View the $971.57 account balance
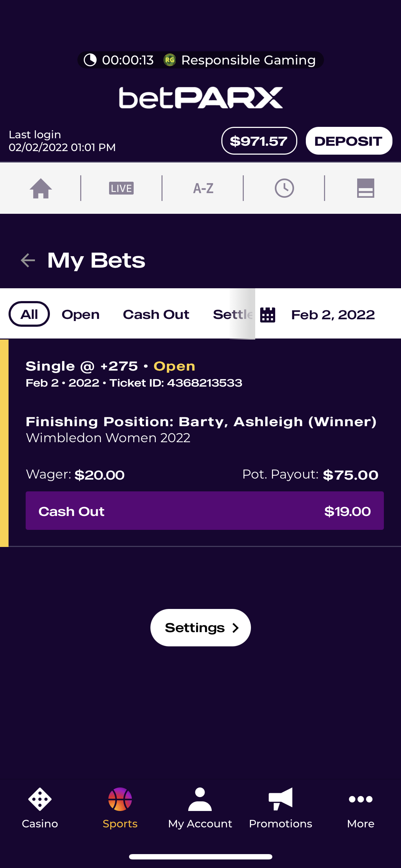Image resolution: width=401 pixels, height=868 pixels. click(x=259, y=141)
